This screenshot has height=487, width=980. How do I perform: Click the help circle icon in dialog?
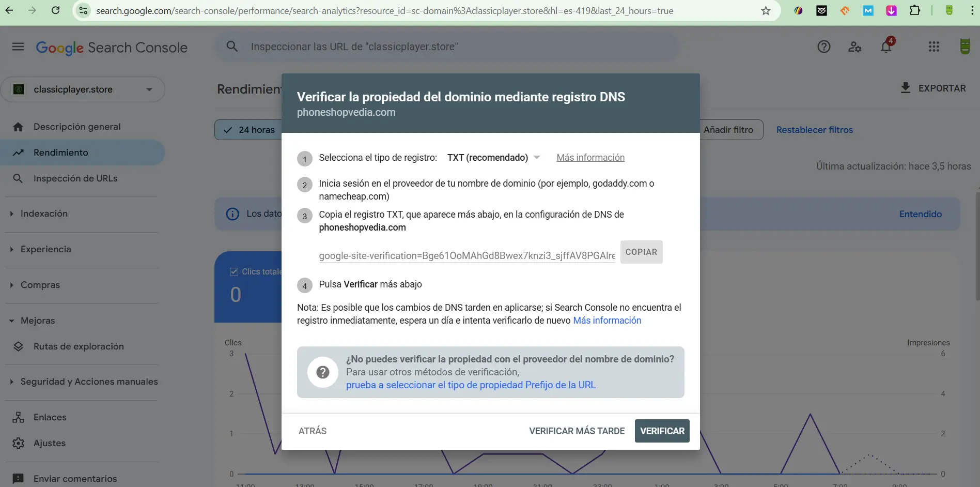pos(323,372)
